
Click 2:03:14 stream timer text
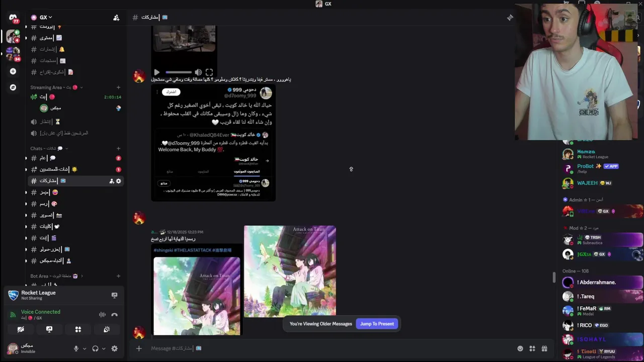coord(112,97)
